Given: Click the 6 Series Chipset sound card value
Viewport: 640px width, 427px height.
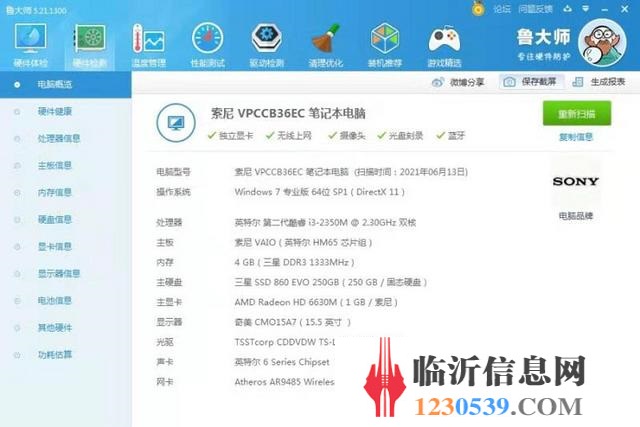Looking at the screenshot, I should (282, 362).
